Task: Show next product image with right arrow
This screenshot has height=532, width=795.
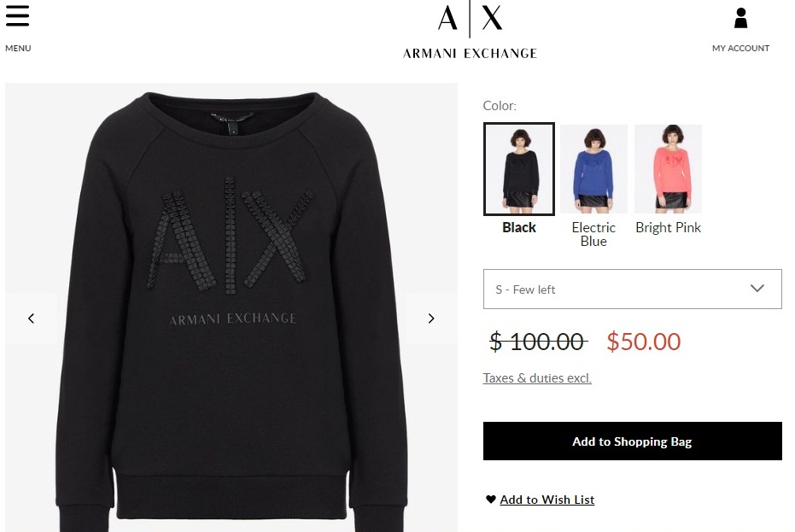Action: click(x=431, y=319)
